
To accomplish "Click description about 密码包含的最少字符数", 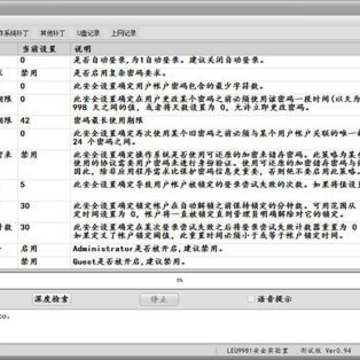I will pyautogui.click(x=168, y=86).
